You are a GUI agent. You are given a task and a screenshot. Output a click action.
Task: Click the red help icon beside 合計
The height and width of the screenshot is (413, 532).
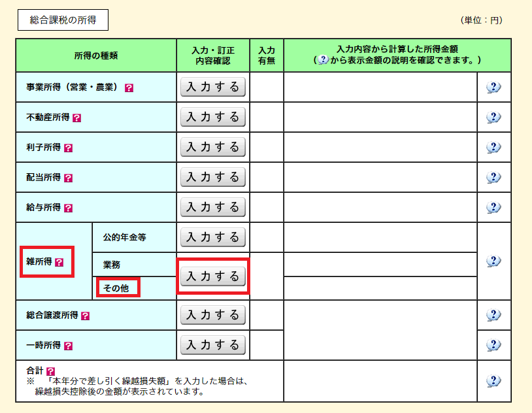[x=51, y=371]
